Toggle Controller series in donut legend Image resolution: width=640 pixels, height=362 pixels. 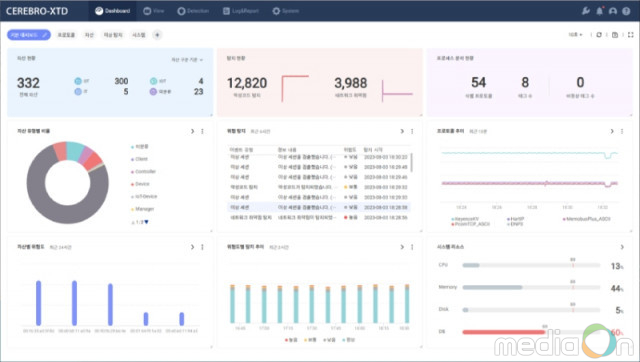[144, 172]
